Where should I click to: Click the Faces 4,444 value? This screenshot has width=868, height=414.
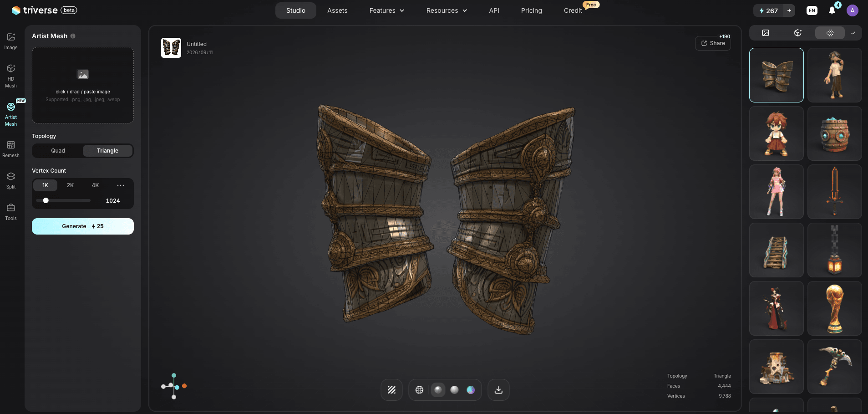(724, 386)
